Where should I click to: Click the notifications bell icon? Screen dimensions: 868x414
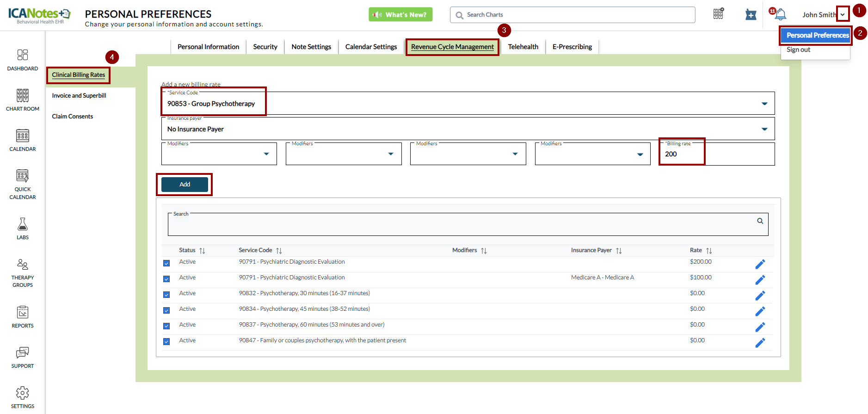coord(781,15)
